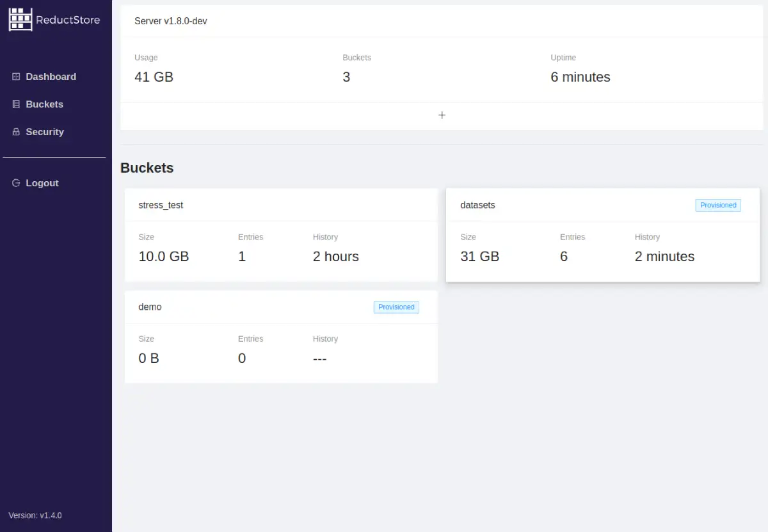
Task: Open the demo bucket card
Action: click(282, 336)
